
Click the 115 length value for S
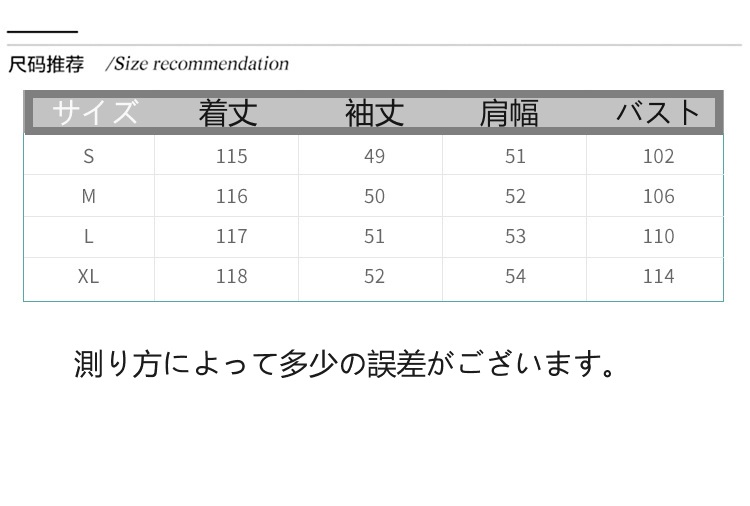coord(231,156)
